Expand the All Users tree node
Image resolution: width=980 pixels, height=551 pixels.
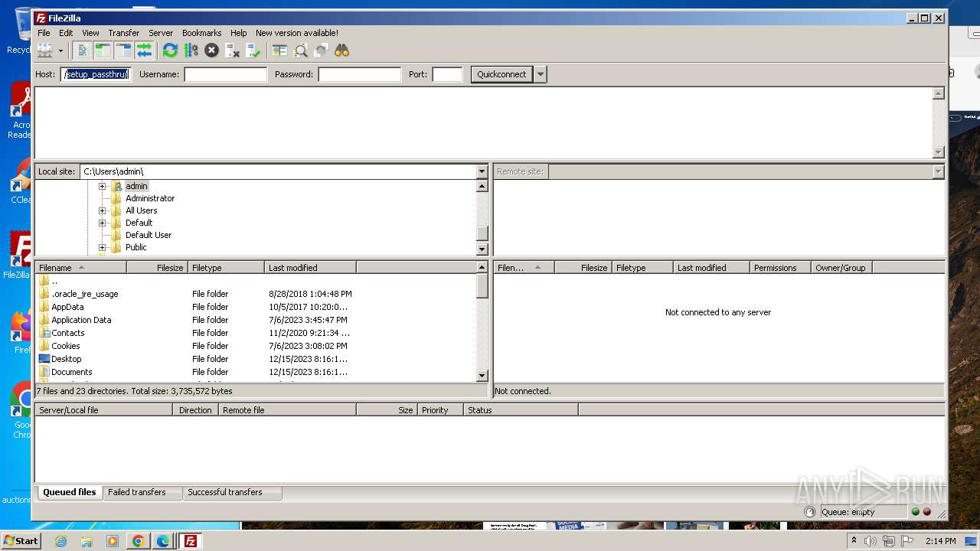[x=102, y=210]
